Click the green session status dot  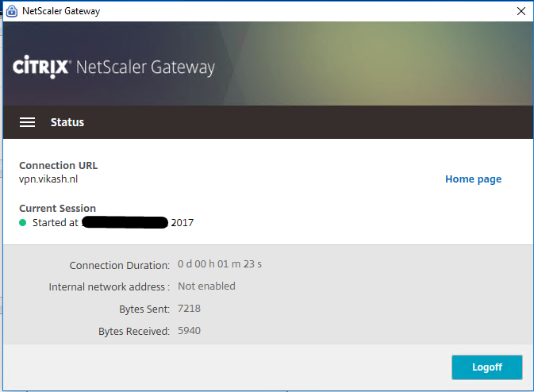(23, 223)
